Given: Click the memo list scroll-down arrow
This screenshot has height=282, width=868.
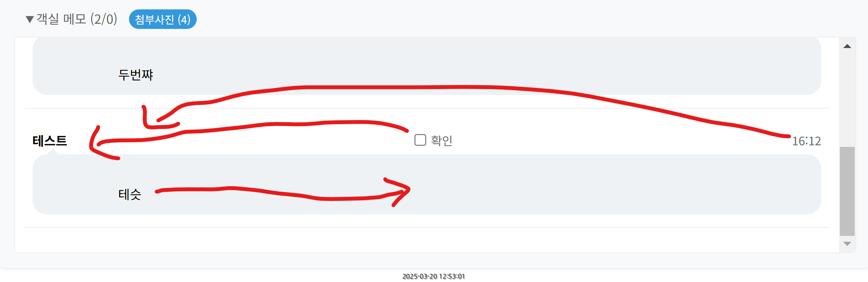Looking at the screenshot, I should point(847,244).
